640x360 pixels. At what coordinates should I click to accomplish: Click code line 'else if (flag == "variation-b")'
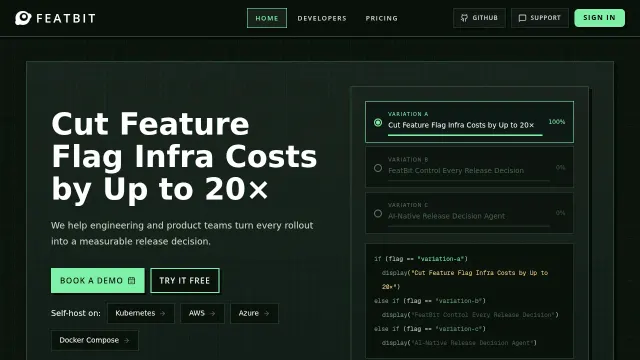[x=430, y=301]
